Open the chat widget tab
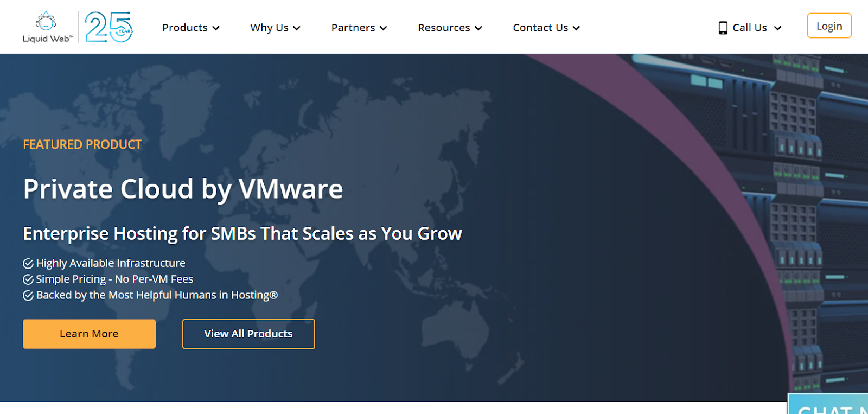This screenshot has height=414, width=868. click(828, 404)
